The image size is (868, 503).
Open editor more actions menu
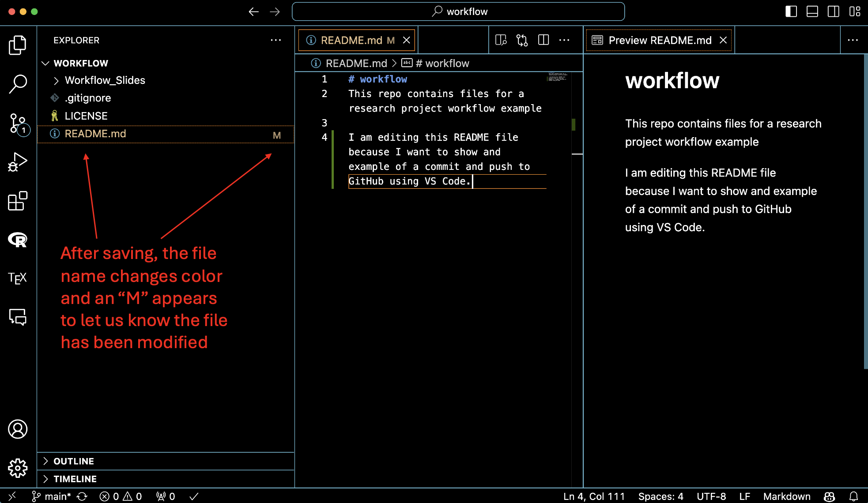tap(564, 40)
